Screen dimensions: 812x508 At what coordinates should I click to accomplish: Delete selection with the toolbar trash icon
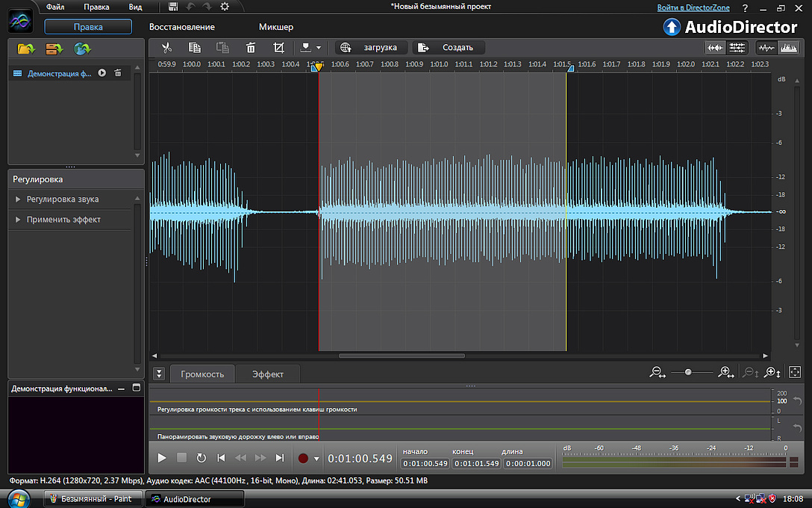pos(251,48)
